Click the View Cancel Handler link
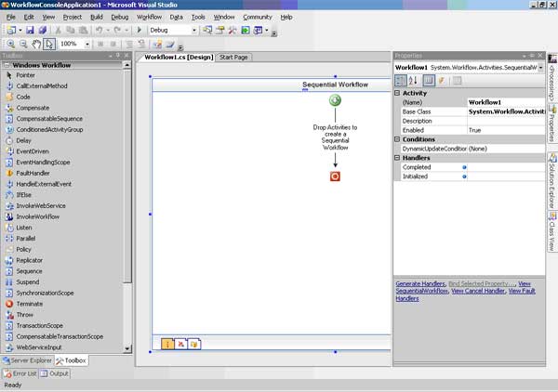The height and width of the screenshot is (392, 558). tap(479, 290)
